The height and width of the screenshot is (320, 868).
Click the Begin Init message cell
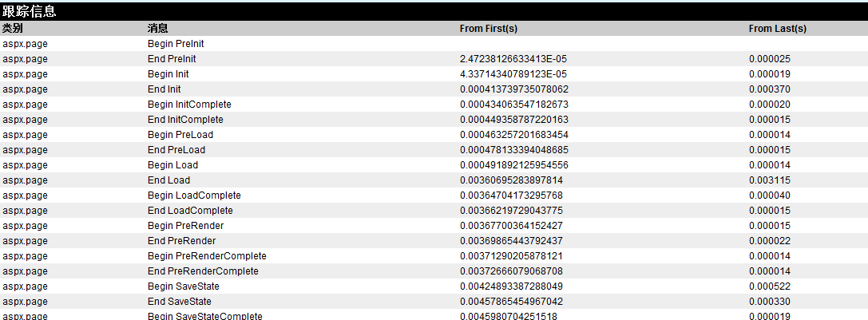click(168, 74)
